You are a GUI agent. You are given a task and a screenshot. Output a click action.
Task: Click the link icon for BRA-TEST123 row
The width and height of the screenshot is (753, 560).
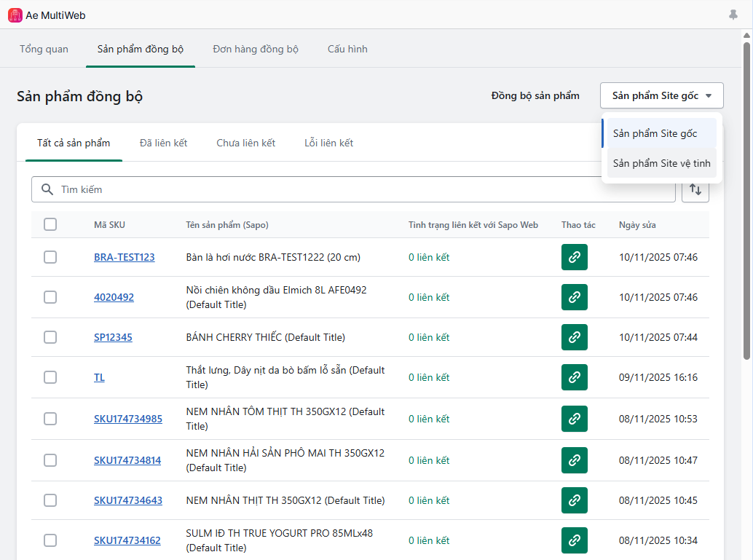(x=574, y=257)
